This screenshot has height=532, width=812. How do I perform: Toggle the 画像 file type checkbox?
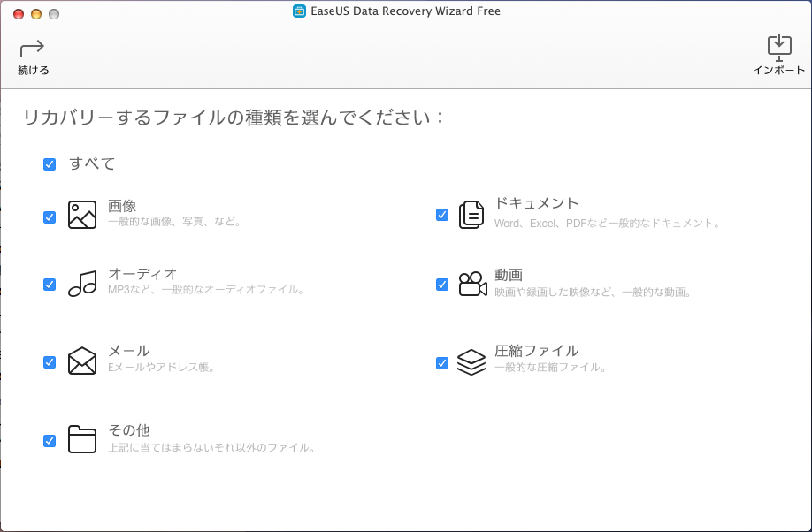point(50,217)
